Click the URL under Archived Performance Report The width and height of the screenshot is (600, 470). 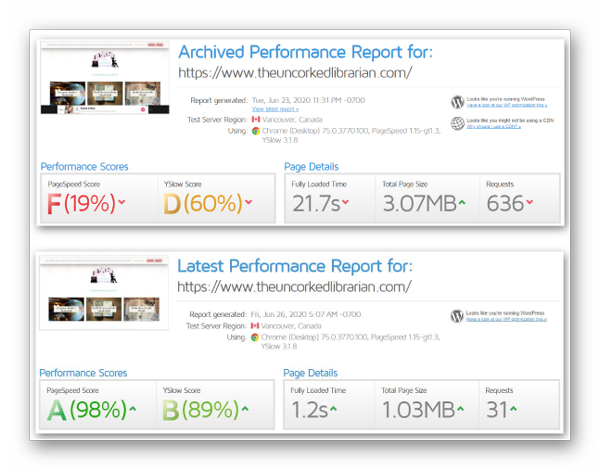pyautogui.click(x=295, y=73)
